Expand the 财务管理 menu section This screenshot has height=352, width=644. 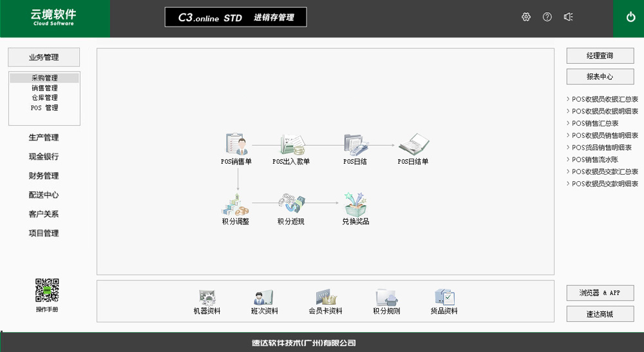click(44, 175)
